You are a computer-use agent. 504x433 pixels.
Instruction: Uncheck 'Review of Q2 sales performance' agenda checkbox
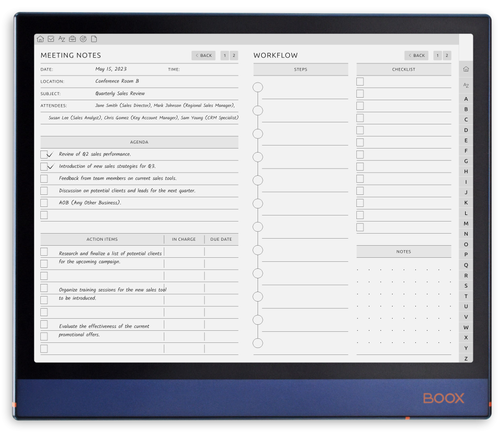[x=44, y=155]
